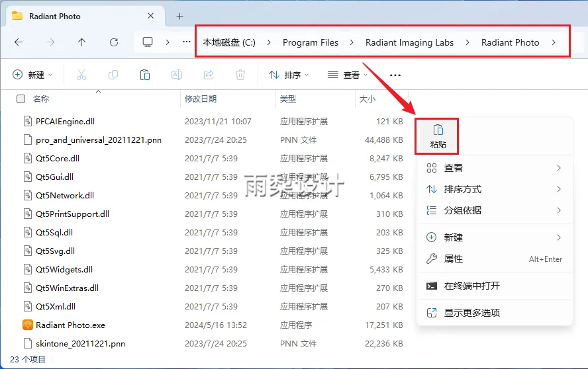The image size is (588, 369).
Task: Go forward with the right arrow
Action: 50,42
